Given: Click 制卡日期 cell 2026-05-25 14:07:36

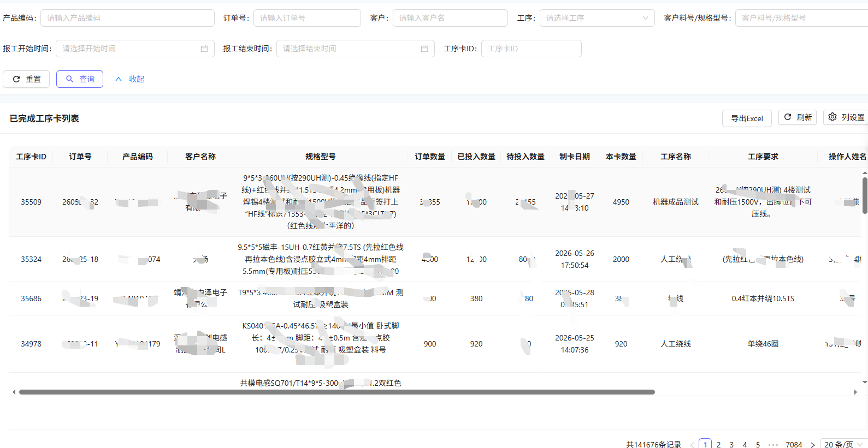Looking at the screenshot, I should click(575, 344).
